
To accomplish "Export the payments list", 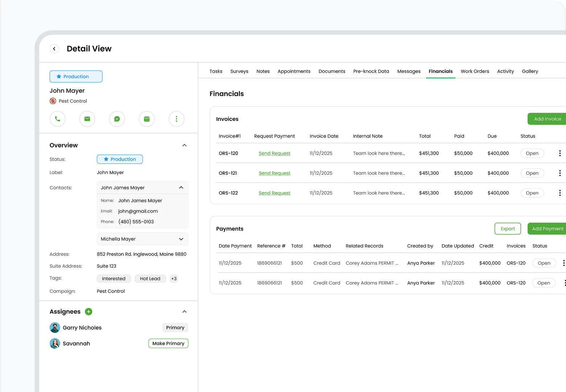I will click(x=508, y=229).
